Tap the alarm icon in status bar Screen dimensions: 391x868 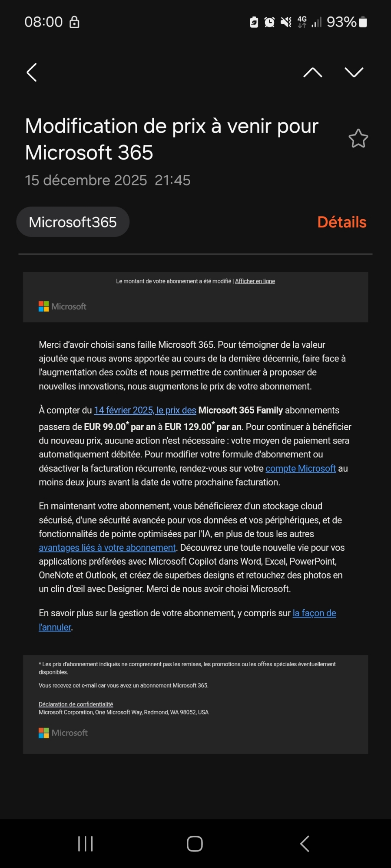269,22
